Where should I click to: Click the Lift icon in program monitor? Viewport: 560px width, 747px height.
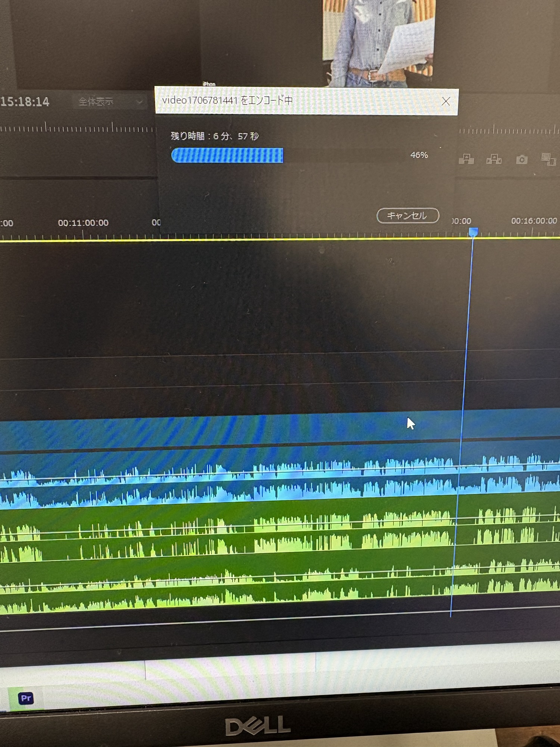pos(466,159)
